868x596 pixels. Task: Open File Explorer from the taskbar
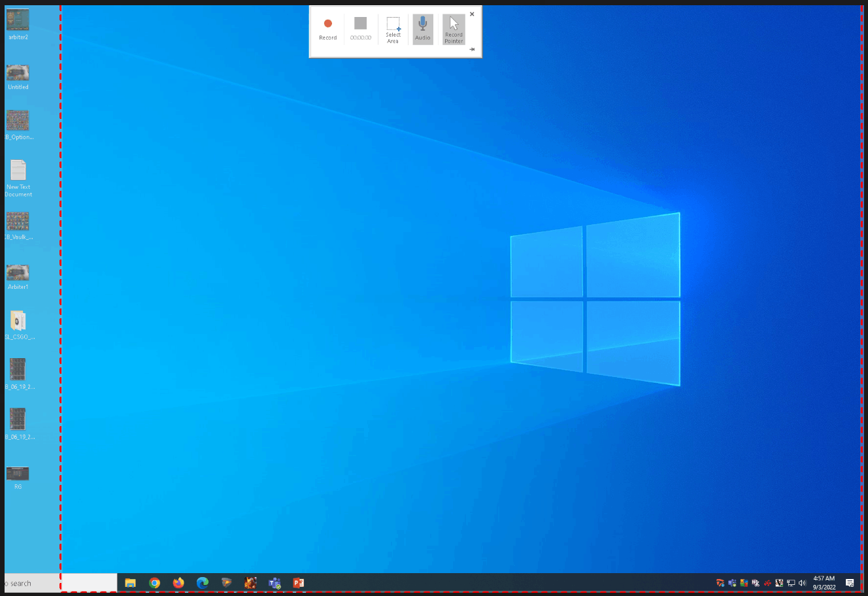pyautogui.click(x=130, y=583)
